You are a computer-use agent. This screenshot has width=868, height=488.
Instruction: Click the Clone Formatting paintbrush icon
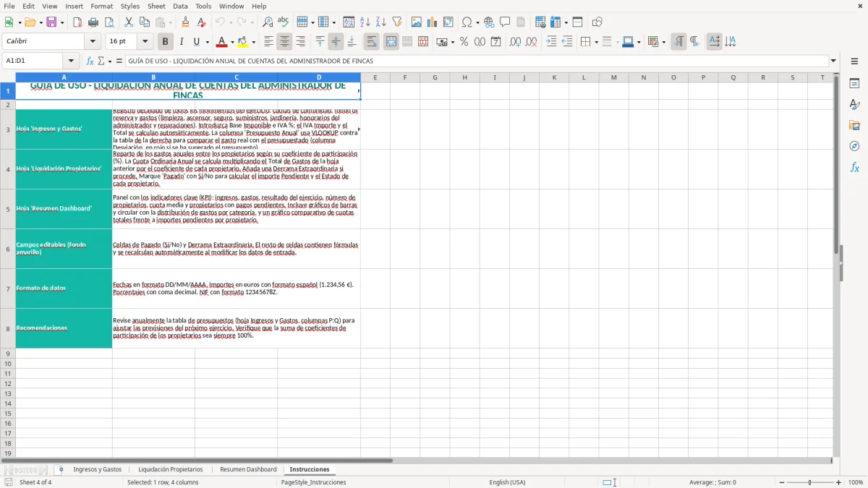186,22
